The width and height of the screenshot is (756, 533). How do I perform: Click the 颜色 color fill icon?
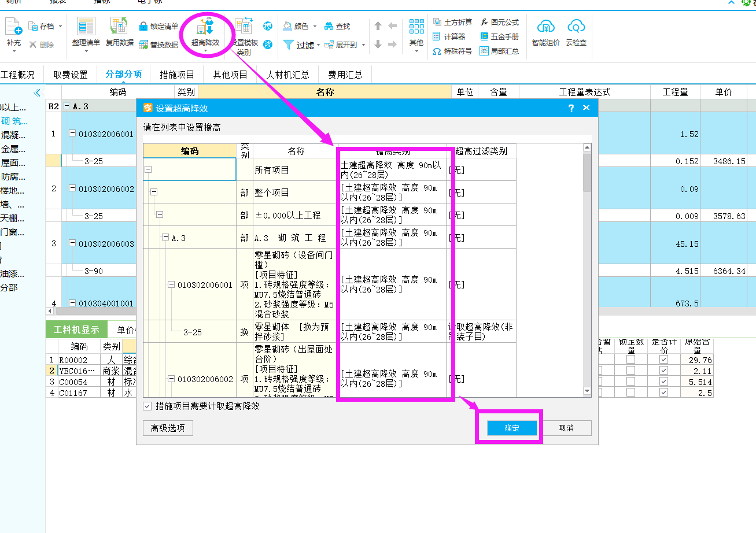tap(287, 27)
